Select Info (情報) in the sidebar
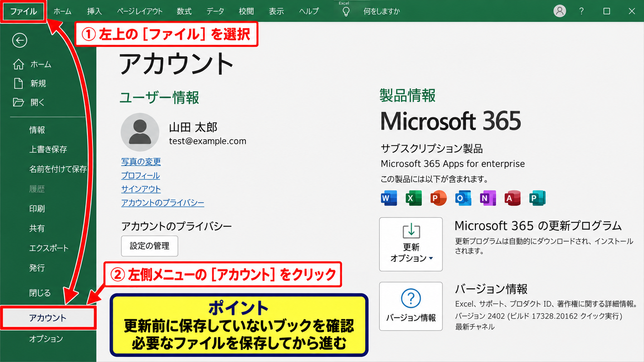 [x=37, y=130]
